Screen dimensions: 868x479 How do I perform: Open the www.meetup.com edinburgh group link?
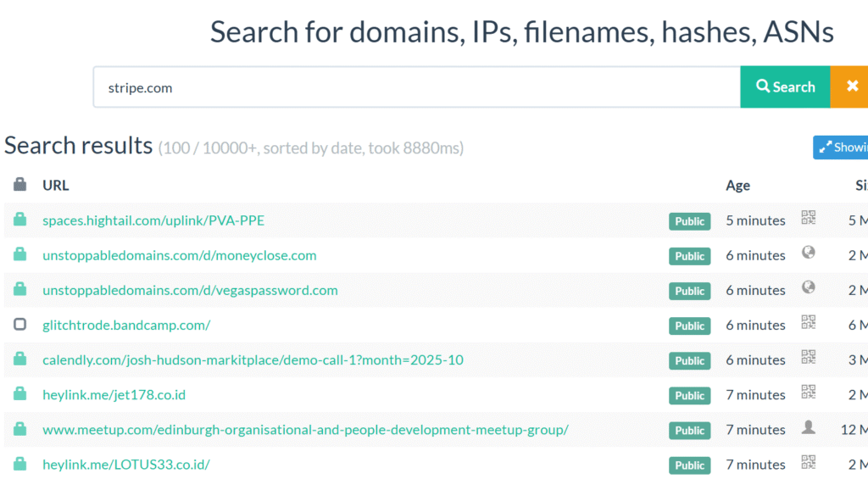pos(305,430)
